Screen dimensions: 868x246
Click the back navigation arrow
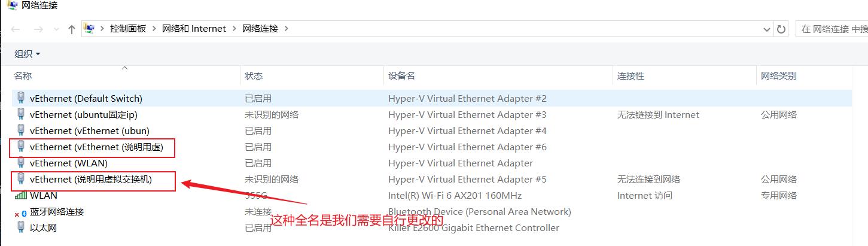click(x=16, y=29)
